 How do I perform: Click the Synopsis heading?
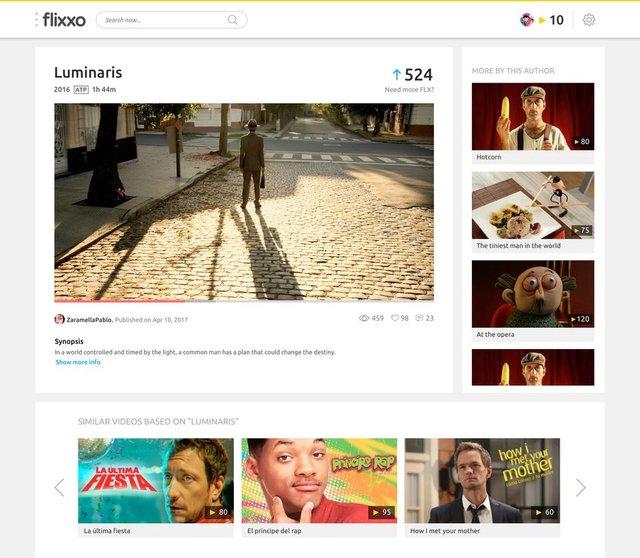point(69,341)
